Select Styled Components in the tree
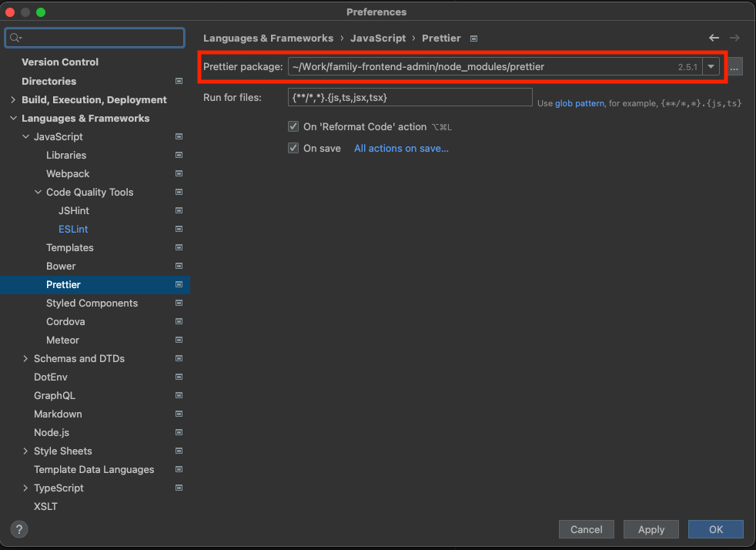This screenshot has height=550, width=756. pos(92,303)
